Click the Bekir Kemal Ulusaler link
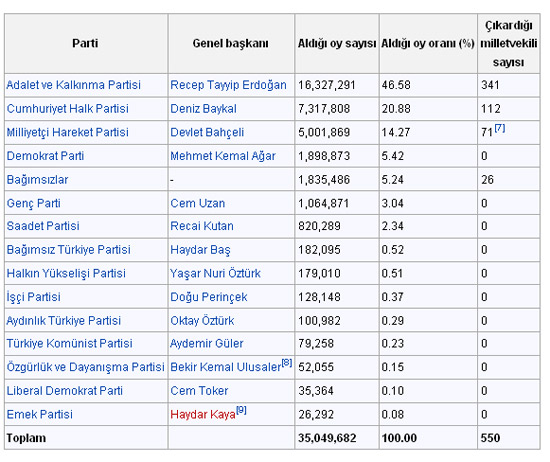The width and height of the screenshot is (550, 462). click(x=226, y=367)
